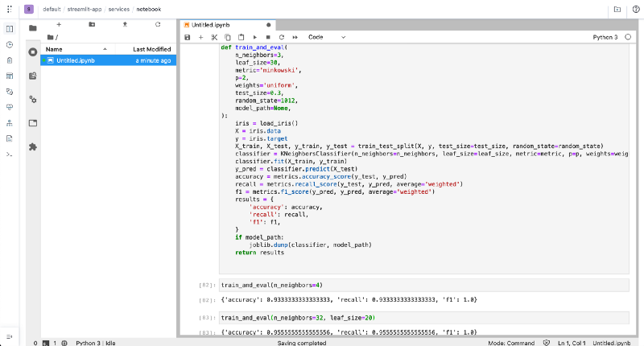The height and width of the screenshot is (346, 644).
Task: Click 'Mode: Command' in the status bar
Action: [x=511, y=343]
